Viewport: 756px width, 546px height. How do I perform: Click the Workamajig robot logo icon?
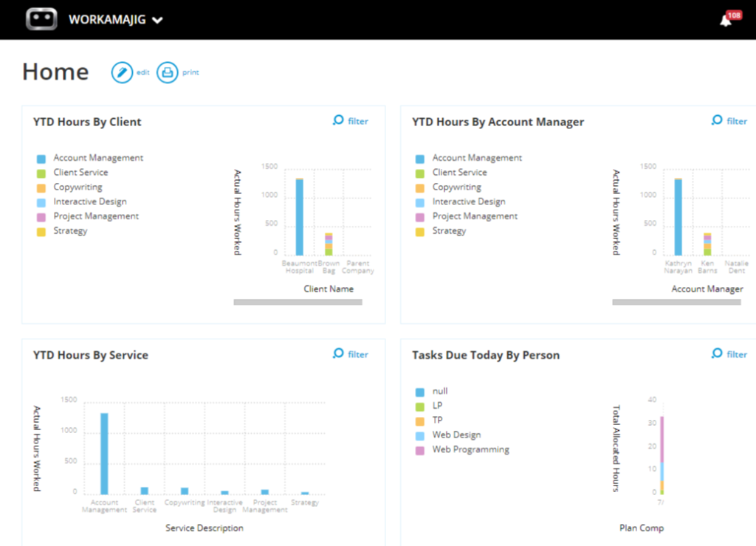click(41, 19)
